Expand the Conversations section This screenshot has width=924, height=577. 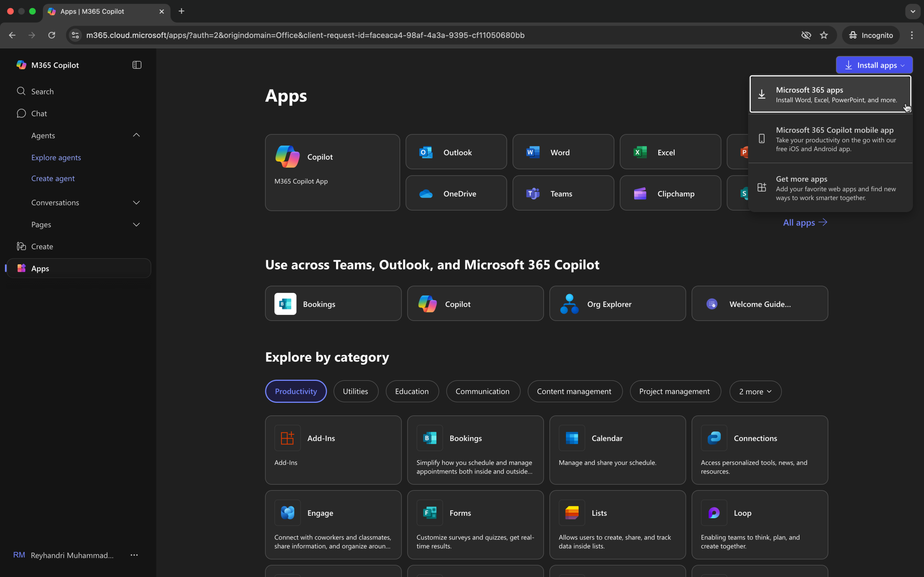pyautogui.click(x=136, y=202)
